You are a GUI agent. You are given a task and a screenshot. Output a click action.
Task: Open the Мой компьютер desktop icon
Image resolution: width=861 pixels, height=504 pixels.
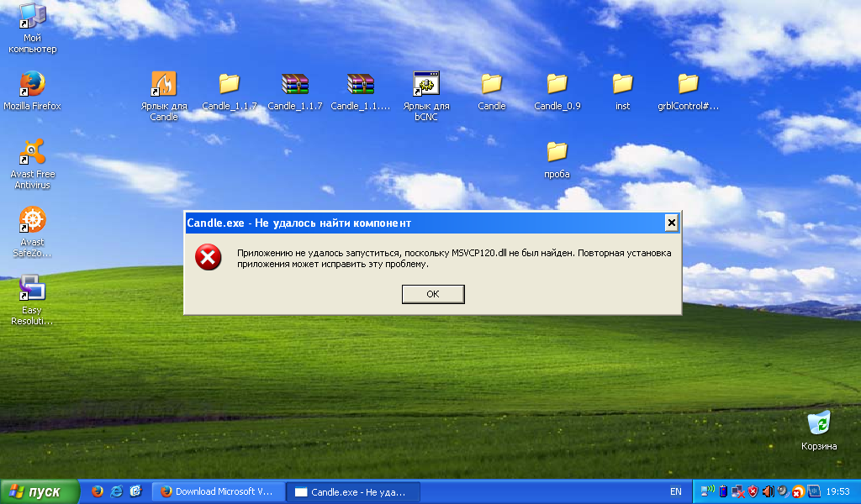pyautogui.click(x=33, y=28)
